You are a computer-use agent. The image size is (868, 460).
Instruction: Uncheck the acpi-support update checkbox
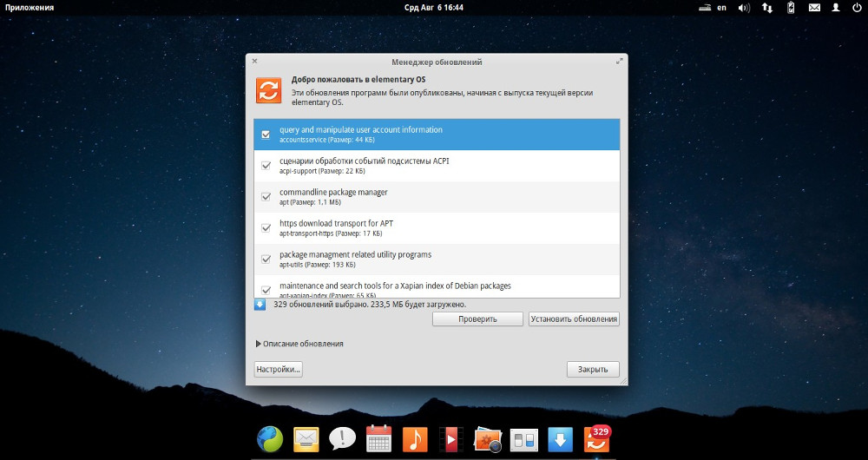click(x=266, y=166)
